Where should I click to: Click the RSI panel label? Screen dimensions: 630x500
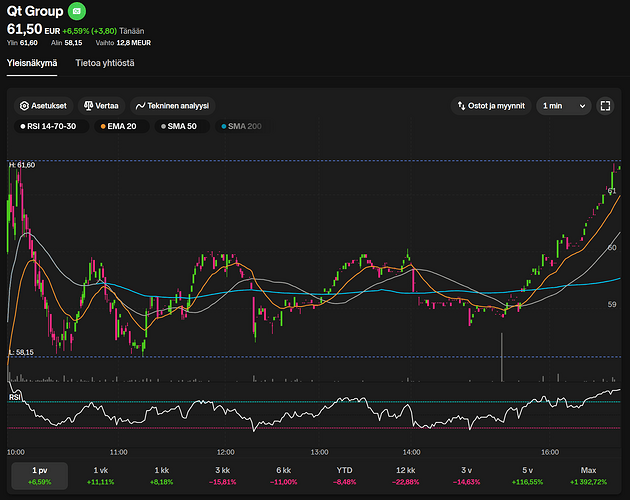pos(14,397)
